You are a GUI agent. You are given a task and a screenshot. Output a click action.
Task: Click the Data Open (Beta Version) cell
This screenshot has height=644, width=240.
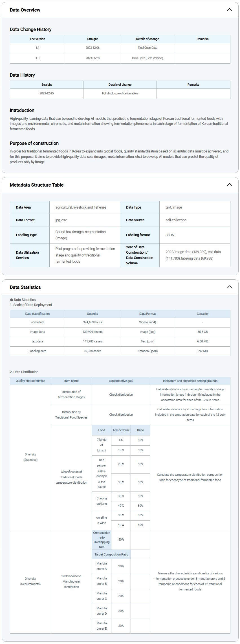(x=147, y=58)
